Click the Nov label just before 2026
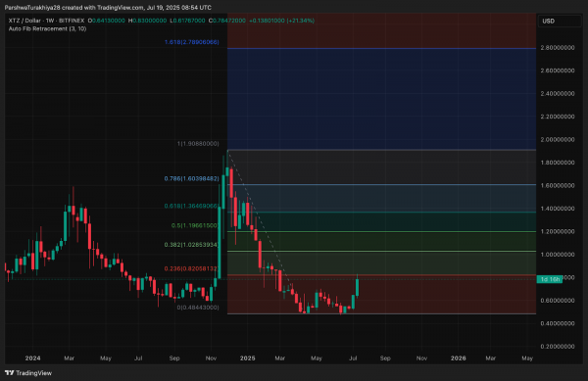588x381 pixels. [x=421, y=358]
